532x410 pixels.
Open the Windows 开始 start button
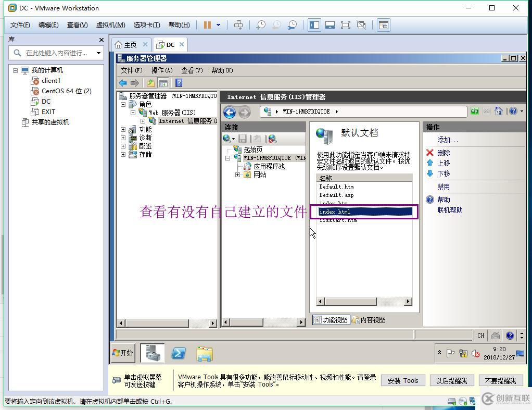[x=123, y=353]
